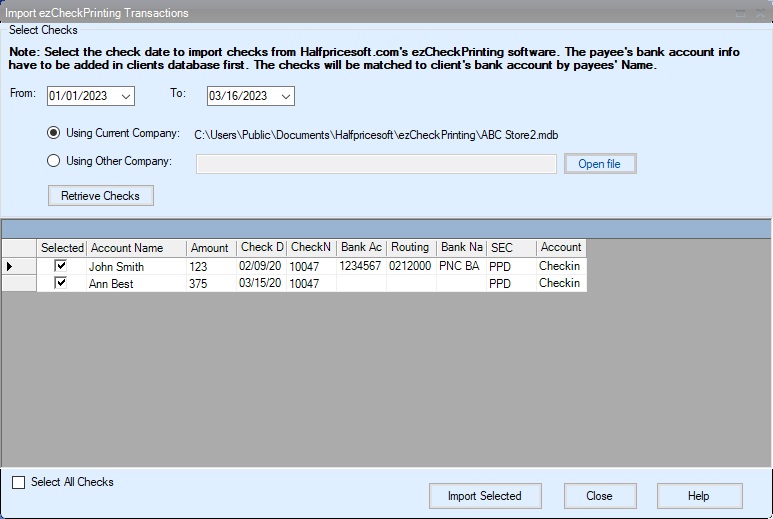Check the Select All Checks checkbox
Screen dimensions: 773x519
tap(19, 483)
